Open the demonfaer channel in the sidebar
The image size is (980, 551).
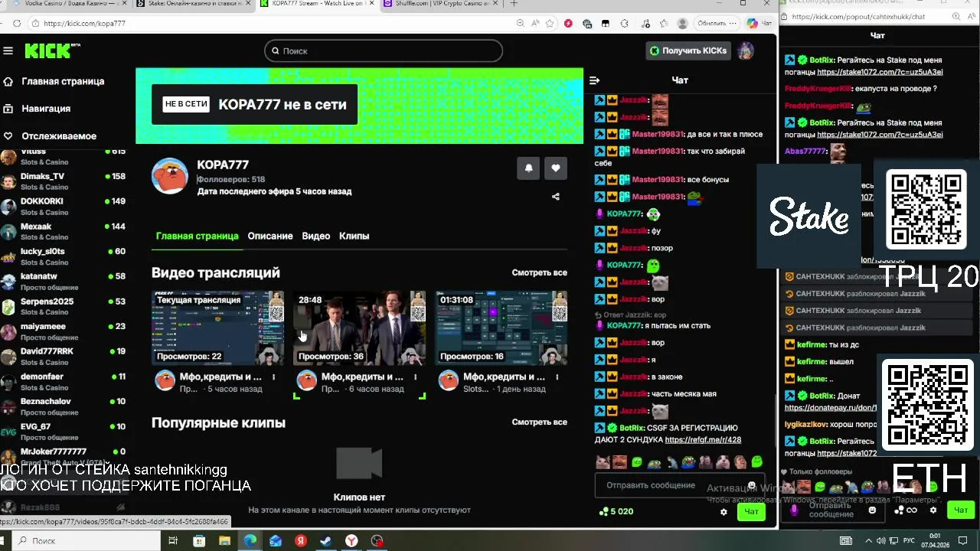[x=64, y=381]
